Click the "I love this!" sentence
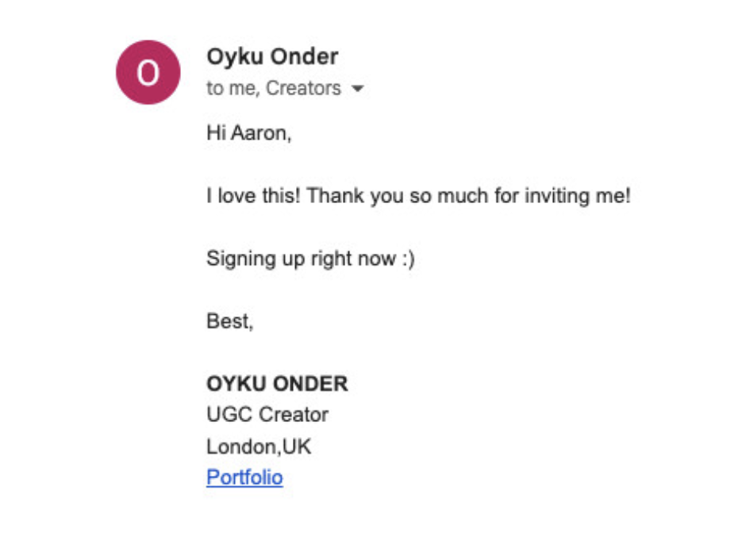 pyautogui.click(x=254, y=195)
